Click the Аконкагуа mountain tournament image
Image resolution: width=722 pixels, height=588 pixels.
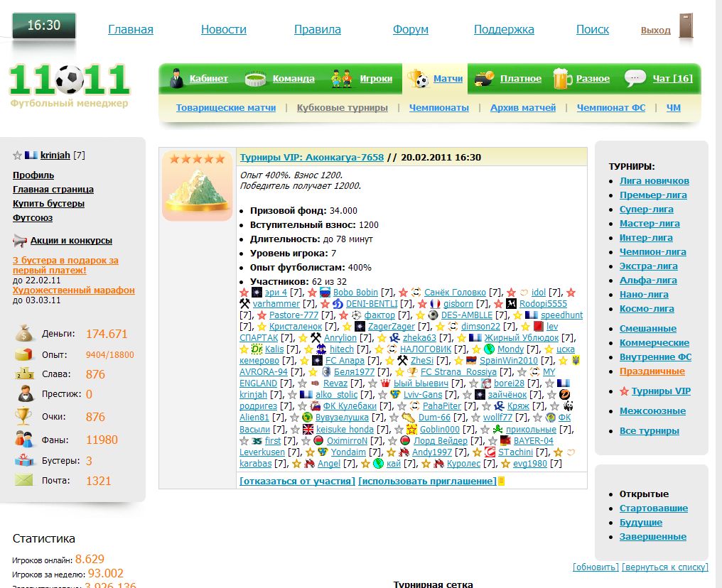198,186
